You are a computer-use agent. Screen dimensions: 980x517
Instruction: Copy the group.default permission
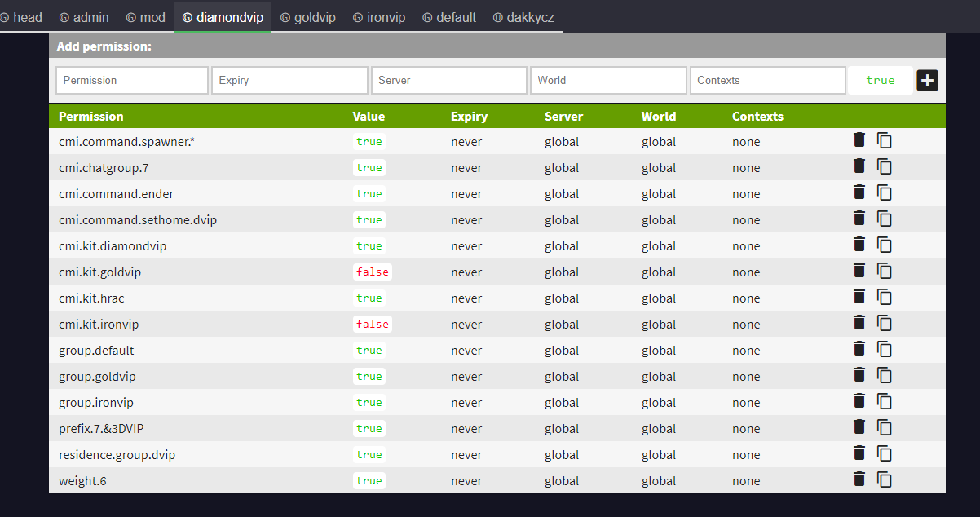click(885, 349)
